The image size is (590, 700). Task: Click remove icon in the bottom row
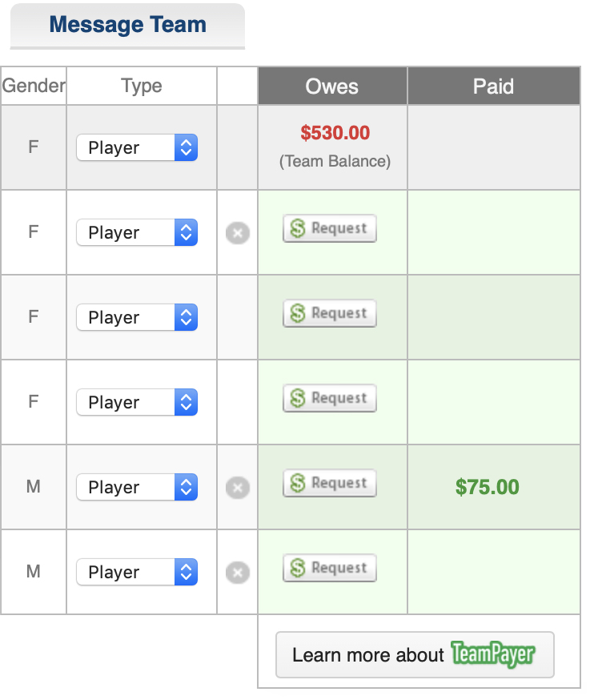click(238, 573)
